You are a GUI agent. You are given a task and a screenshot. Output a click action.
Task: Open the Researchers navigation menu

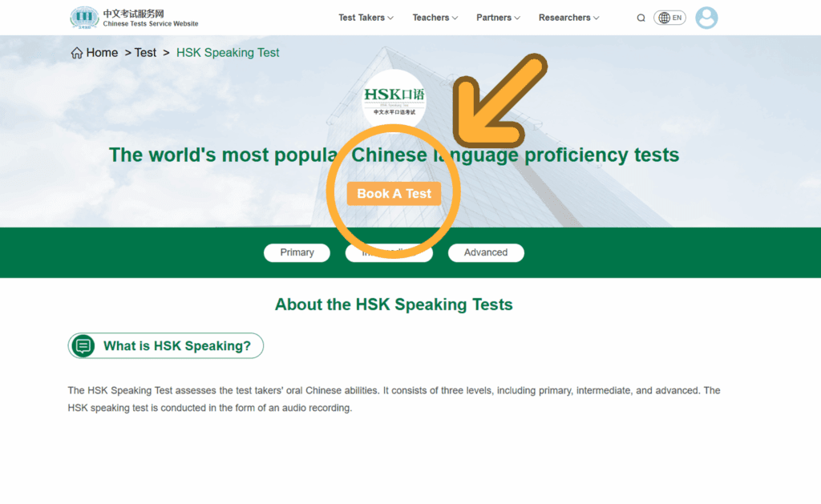point(568,18)
